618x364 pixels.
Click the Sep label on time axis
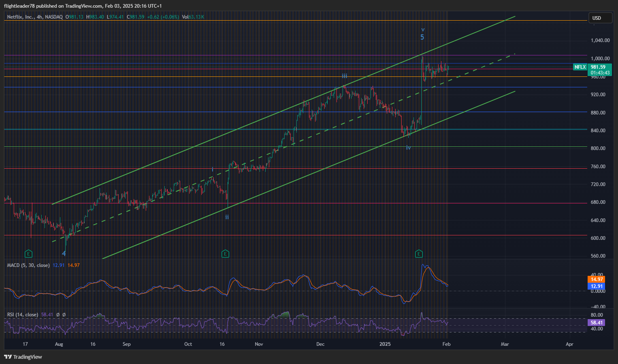click(x=127, y=344)
